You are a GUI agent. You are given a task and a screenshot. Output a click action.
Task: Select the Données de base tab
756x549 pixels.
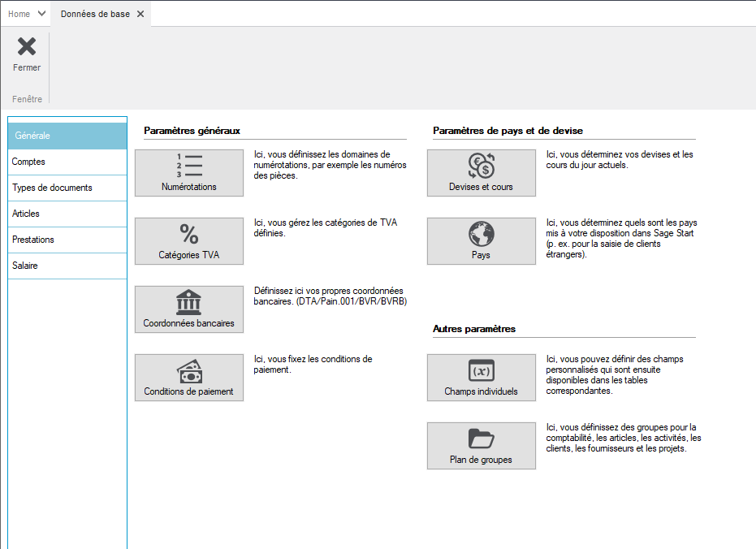point(95,14)
